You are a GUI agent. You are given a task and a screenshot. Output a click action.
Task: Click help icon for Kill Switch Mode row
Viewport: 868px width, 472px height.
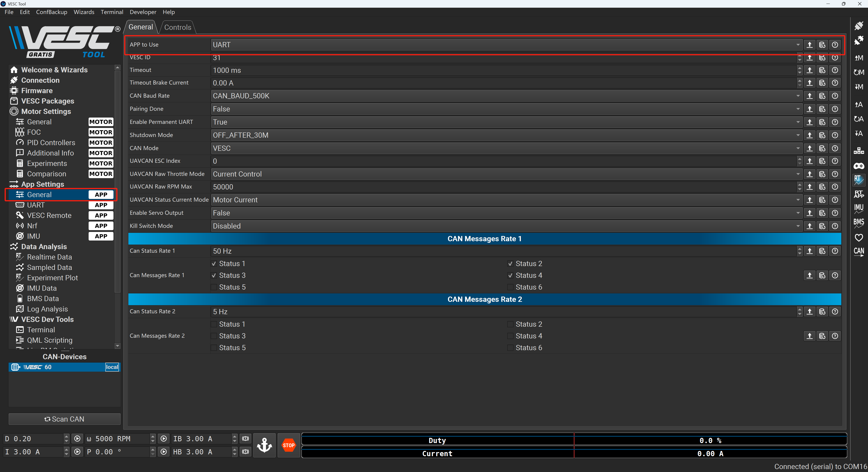835,226
